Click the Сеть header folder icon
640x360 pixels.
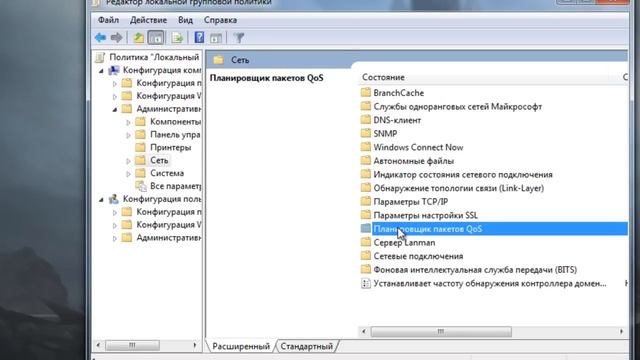218,60
